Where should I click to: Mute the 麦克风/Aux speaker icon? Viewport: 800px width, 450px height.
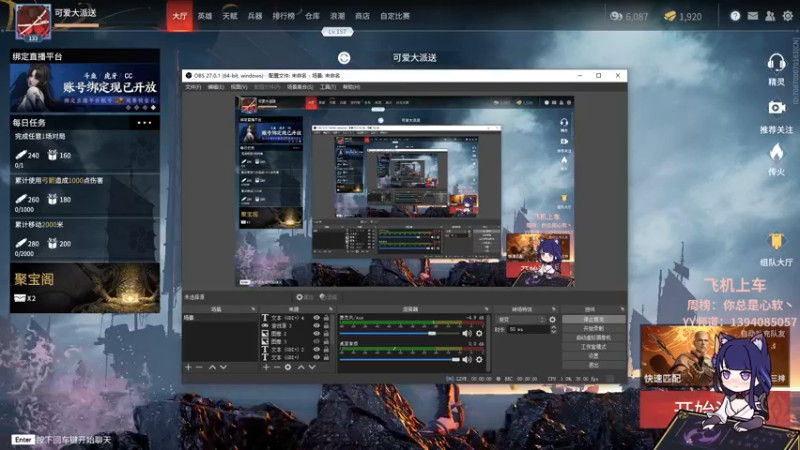tap(467, 334)
